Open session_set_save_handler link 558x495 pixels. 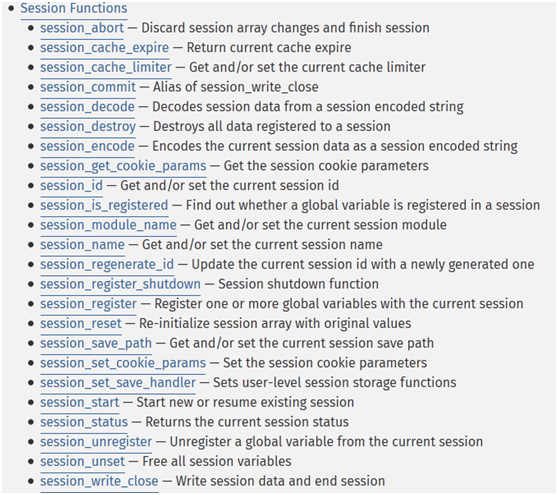(118, 383)
